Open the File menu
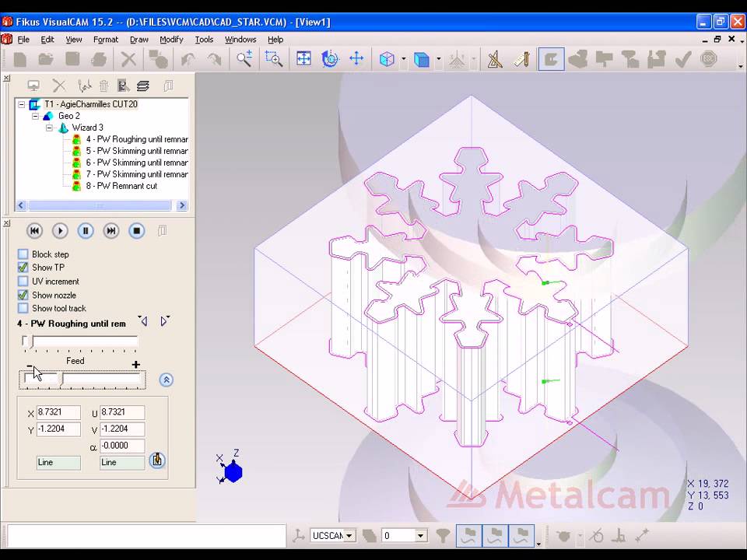This screenshot has height=560, width=747. click(x=23, y=40)
